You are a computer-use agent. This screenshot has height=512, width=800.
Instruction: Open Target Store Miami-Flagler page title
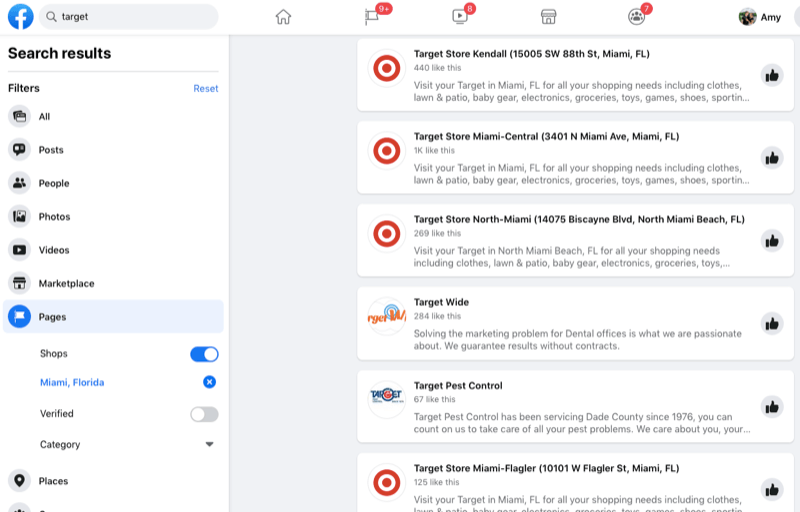click(x=546, y=468)
